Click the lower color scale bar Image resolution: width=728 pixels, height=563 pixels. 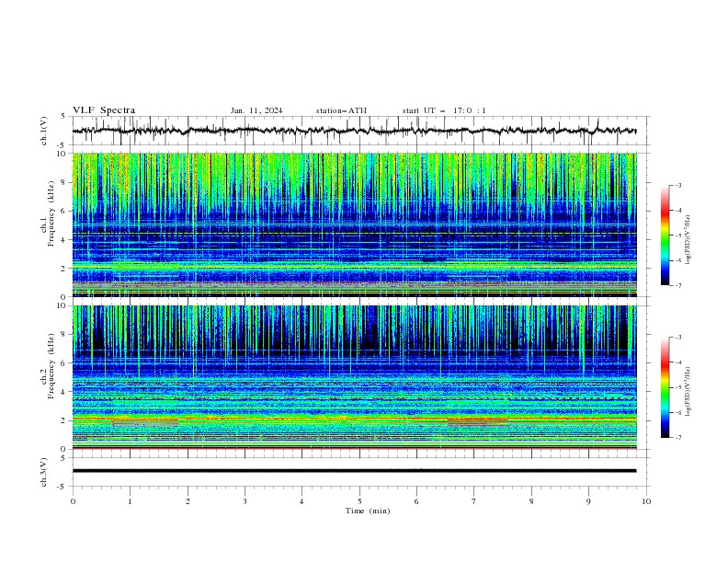pos(665,387)
